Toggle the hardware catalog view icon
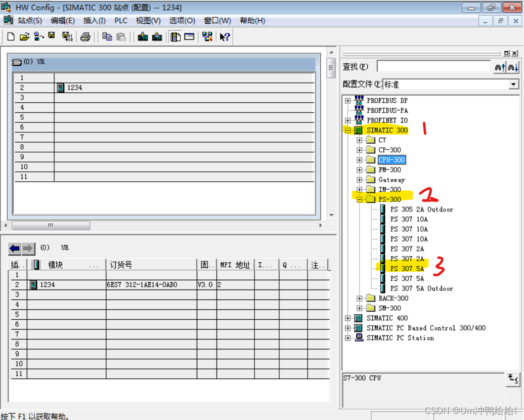This screenshot has width=524, height=420. [175, 37]
